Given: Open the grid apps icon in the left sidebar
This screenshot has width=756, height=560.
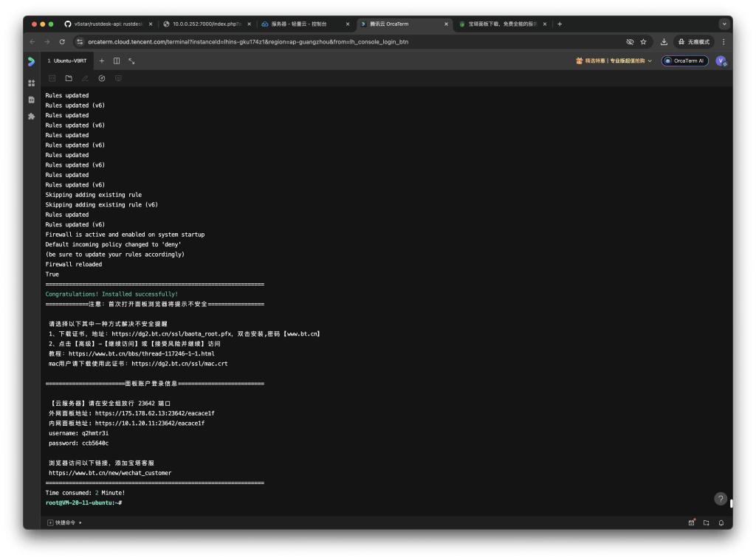Looking at the screenshot, I should 31,83.
